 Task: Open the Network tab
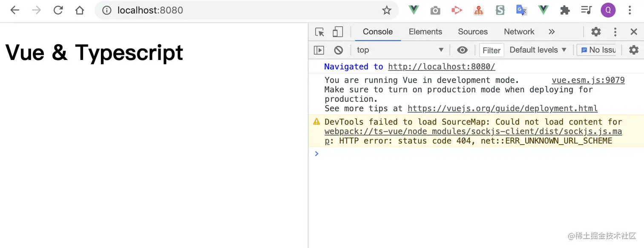[x=519, y=31]
